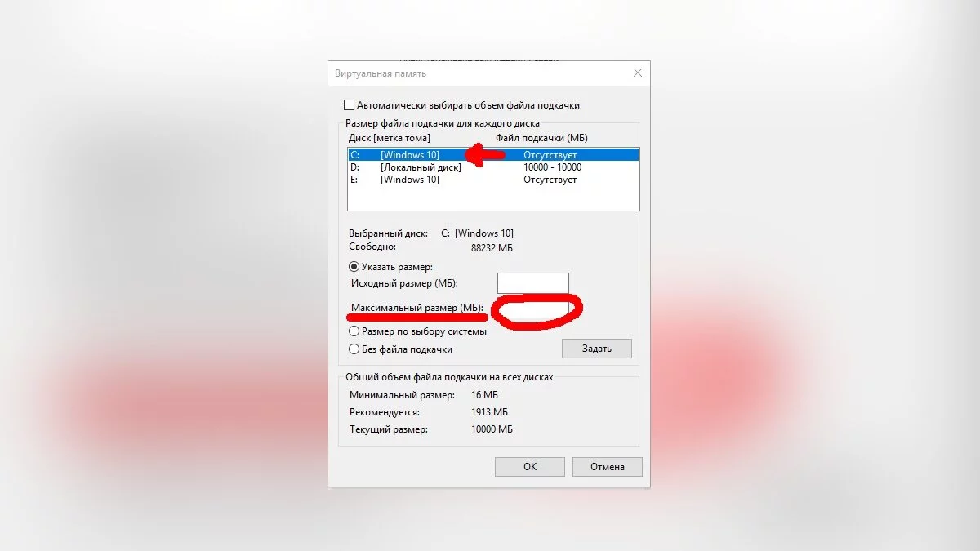980x551 pixels.
Task: Click the Задать button
Action: tap(597, 349)
